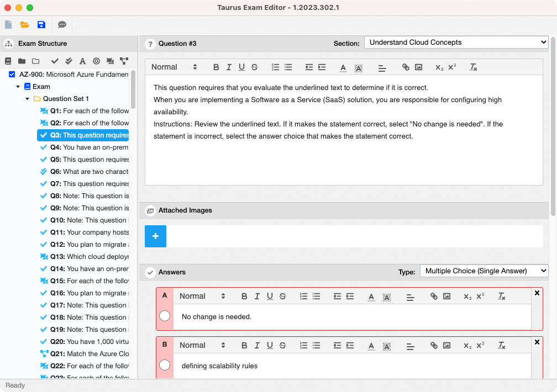
Task: Add an attached image with plus button
Action: [x=155, y=236]
